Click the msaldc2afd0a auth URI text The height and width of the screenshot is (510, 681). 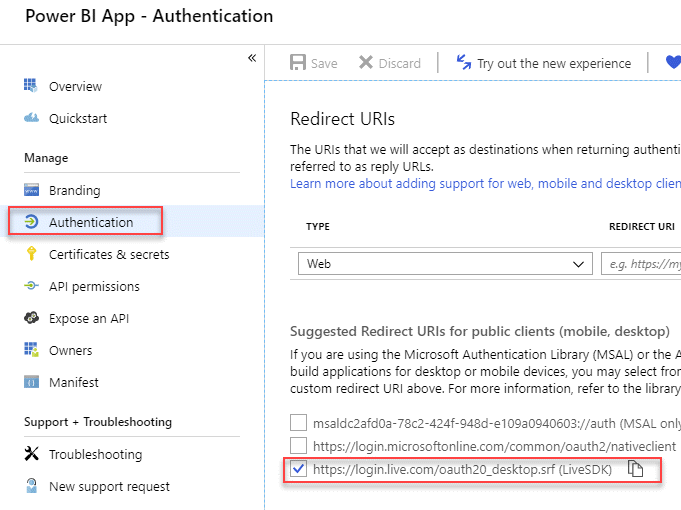point(497,423)
